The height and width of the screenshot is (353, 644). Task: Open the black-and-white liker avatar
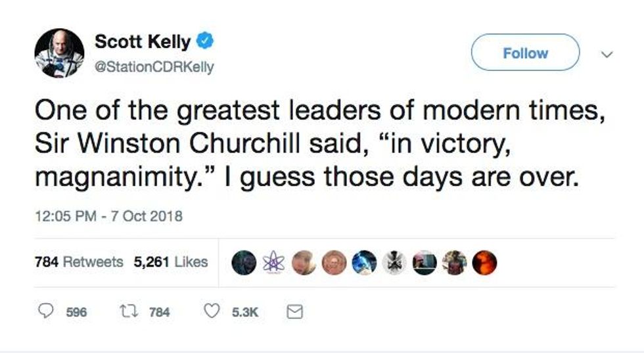(394, 262)
